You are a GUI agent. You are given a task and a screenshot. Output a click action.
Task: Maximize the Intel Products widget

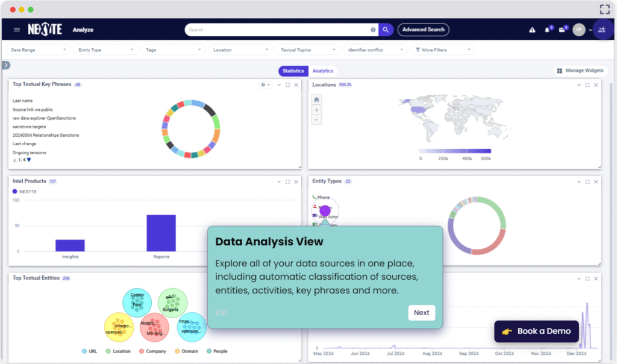[287, 181]
